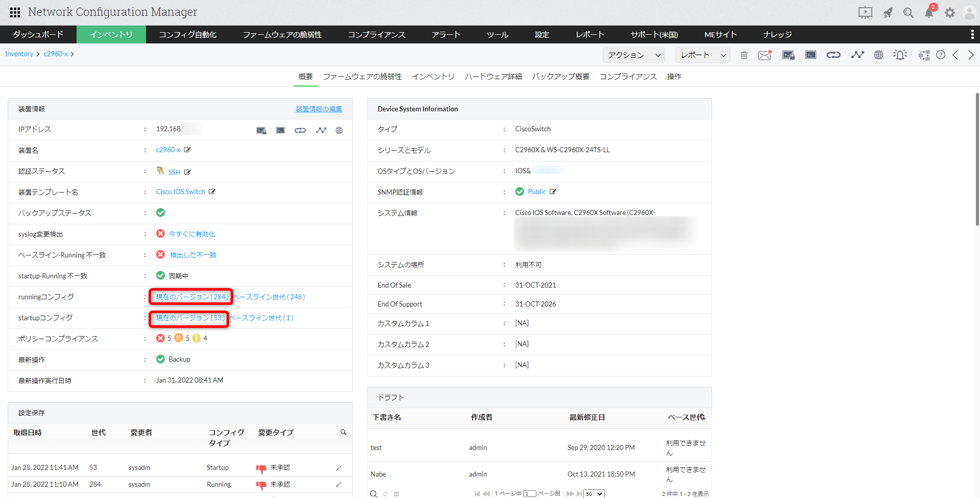Open the help question mark icon
The height and width of the screenshot is (498, 980).
(x=941, y=55)
